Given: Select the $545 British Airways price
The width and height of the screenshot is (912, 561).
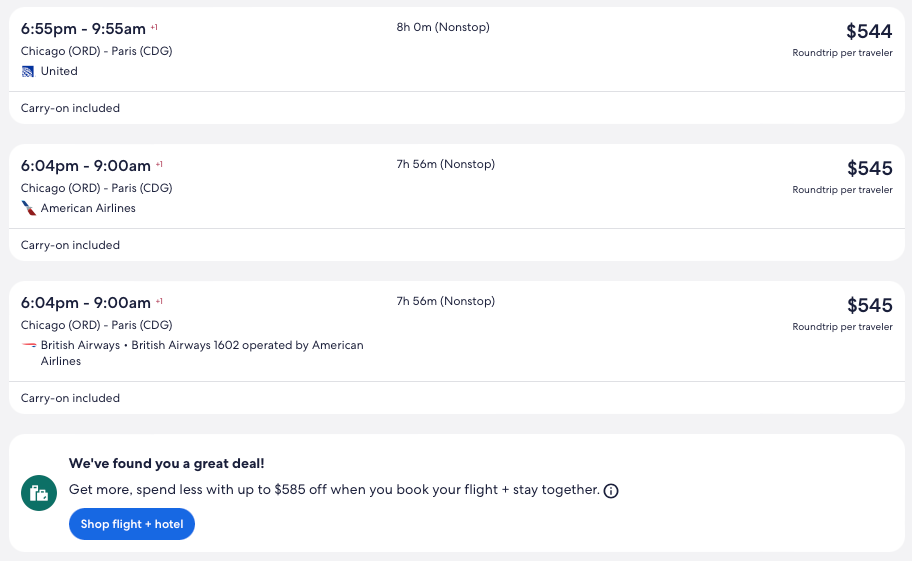Looking at the screenshot, I should tap(869, 305).
